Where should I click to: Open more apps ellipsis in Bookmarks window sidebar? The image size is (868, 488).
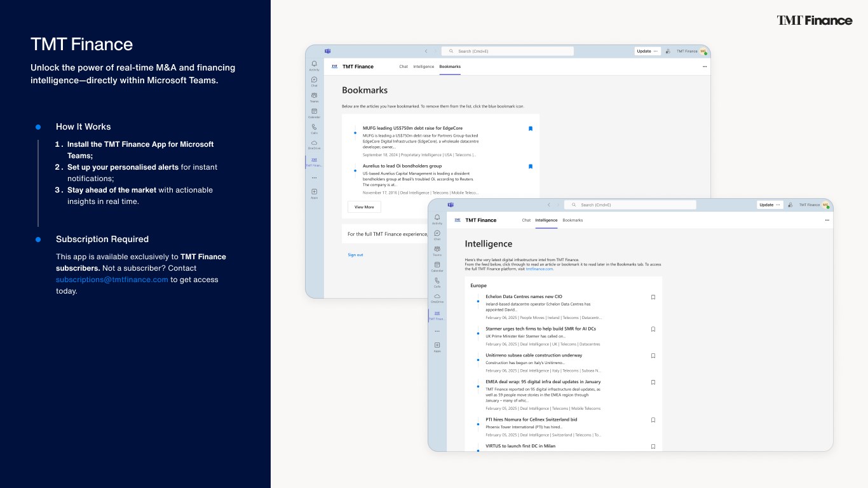point(314,178)
